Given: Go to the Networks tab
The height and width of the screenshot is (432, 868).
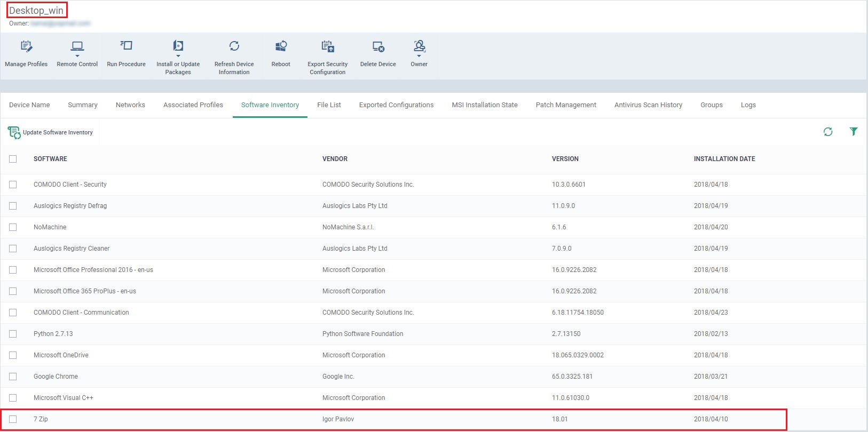Looking at the screenshot, I should tap(130, 105).
